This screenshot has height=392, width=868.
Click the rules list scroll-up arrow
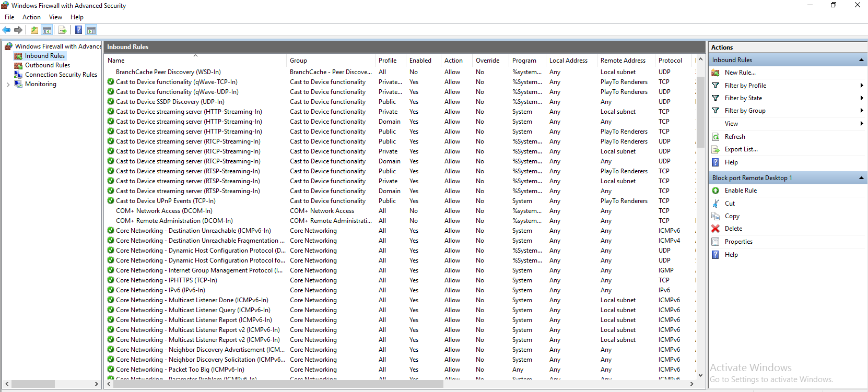[701, 59]
